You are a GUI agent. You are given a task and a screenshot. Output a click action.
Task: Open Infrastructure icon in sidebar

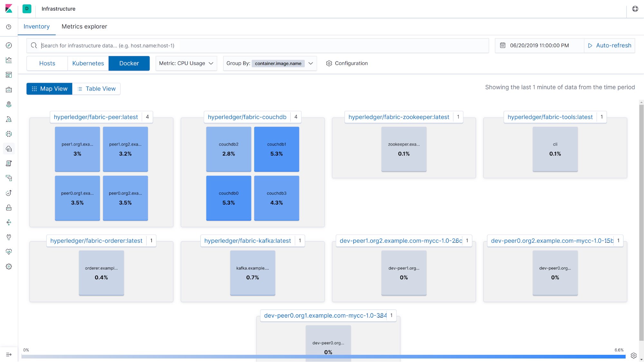[x=9, y=148]
